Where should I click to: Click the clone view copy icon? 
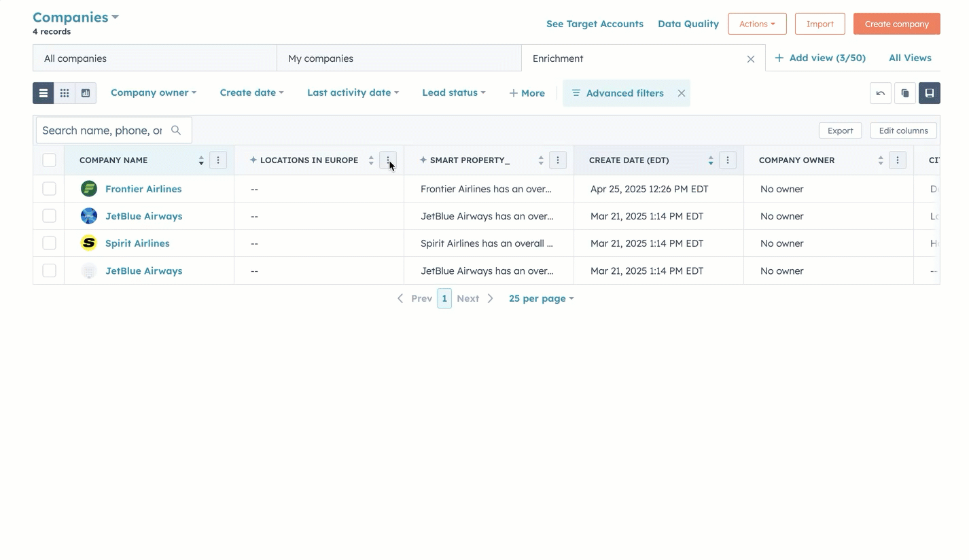(x=904, y=93)
